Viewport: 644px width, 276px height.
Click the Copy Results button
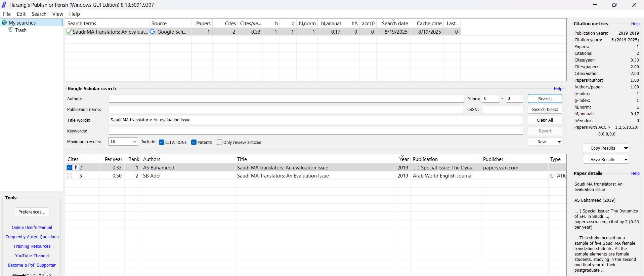(603, 148)
